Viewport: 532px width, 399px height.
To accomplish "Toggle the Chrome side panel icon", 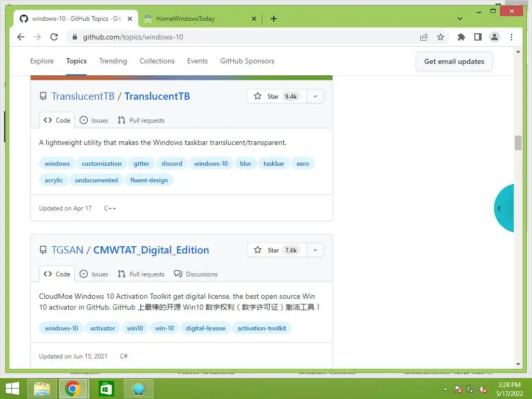I will point(478,37).
